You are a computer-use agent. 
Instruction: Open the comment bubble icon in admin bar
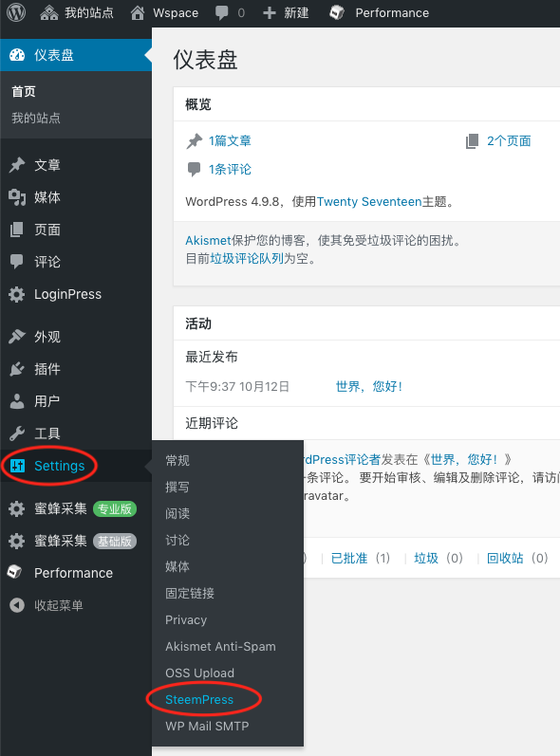pyautogui.click(x=221, y=12)
